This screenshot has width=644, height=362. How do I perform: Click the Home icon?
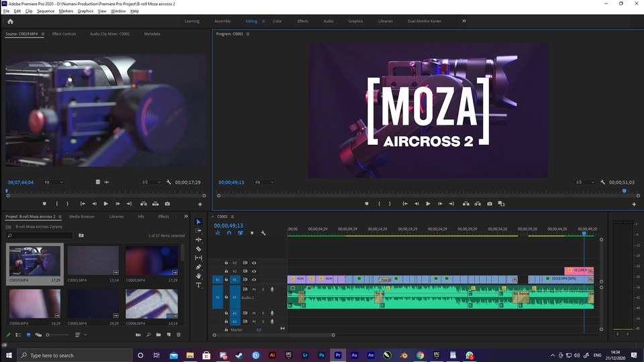(x=10, y=21)
